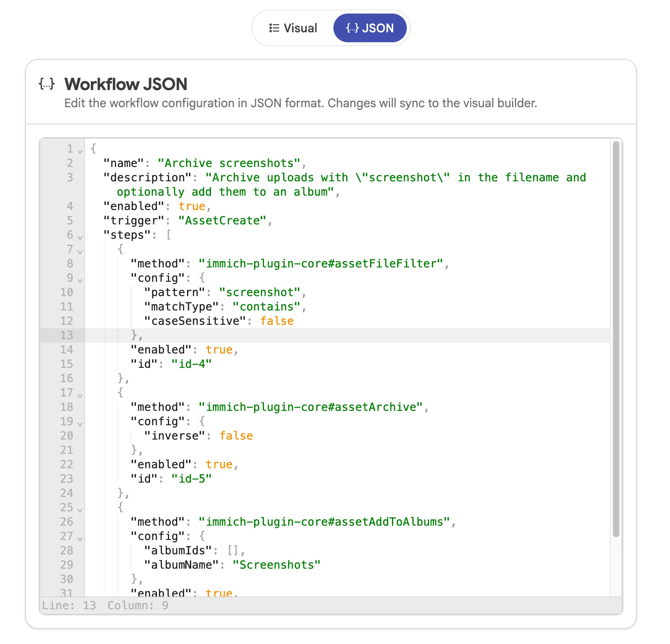Click the editor vertical scrollbar thumb
Screen dimensions: 670x644
coord(616,339)
